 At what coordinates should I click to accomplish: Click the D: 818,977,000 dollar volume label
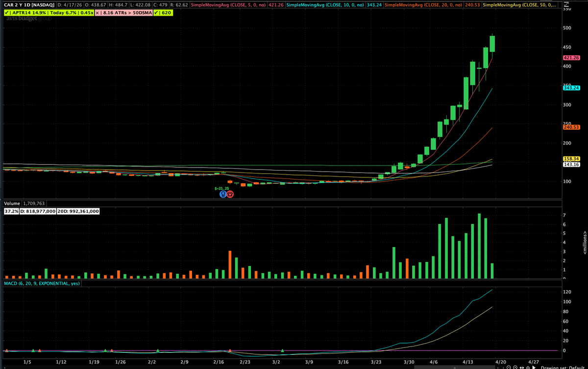[38, 211]
